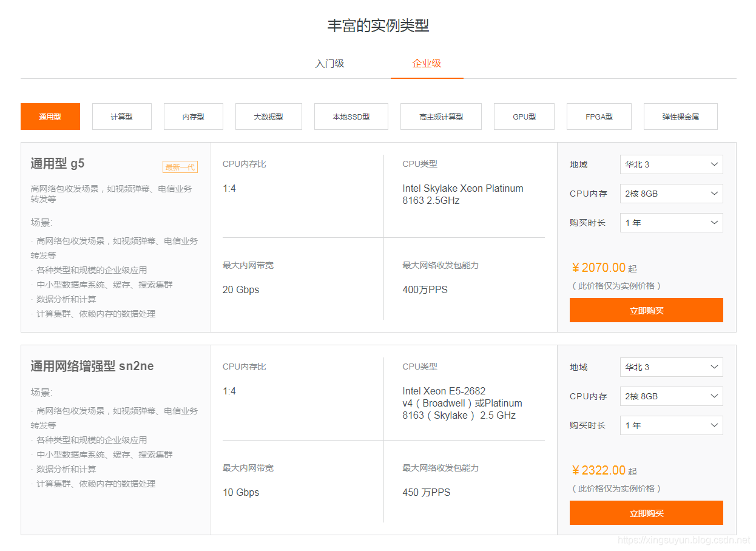Screen dimensions: 756x551
Task: Select the 弹性裸金属 category filter
Action: point(680,116)
